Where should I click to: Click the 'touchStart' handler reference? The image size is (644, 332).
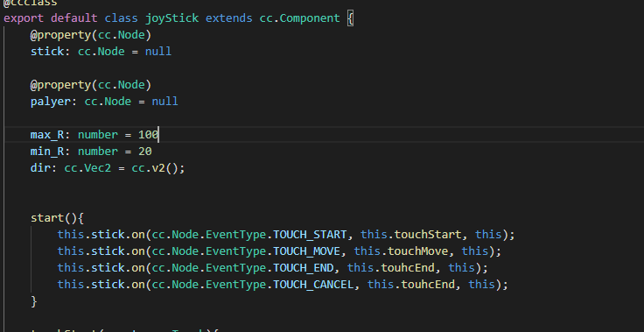point(428,235)
